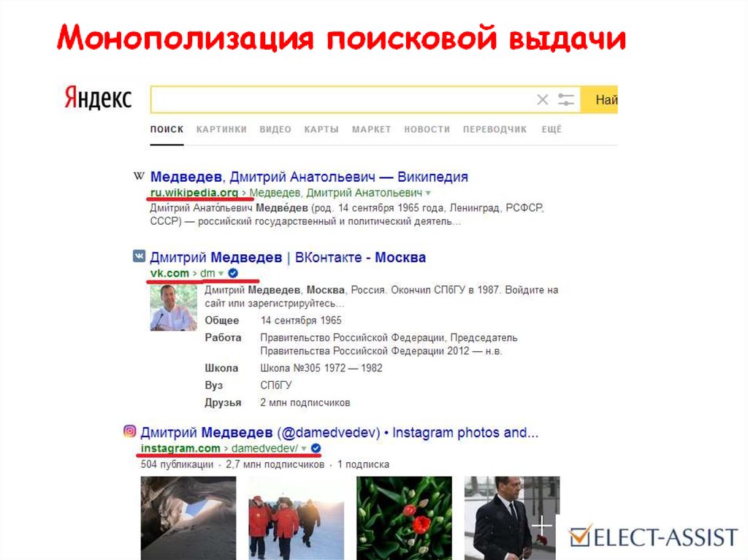Switch to the КАРТИНКИ tab
Viewport: 748px width, 560px height.
tap(221, 129)
